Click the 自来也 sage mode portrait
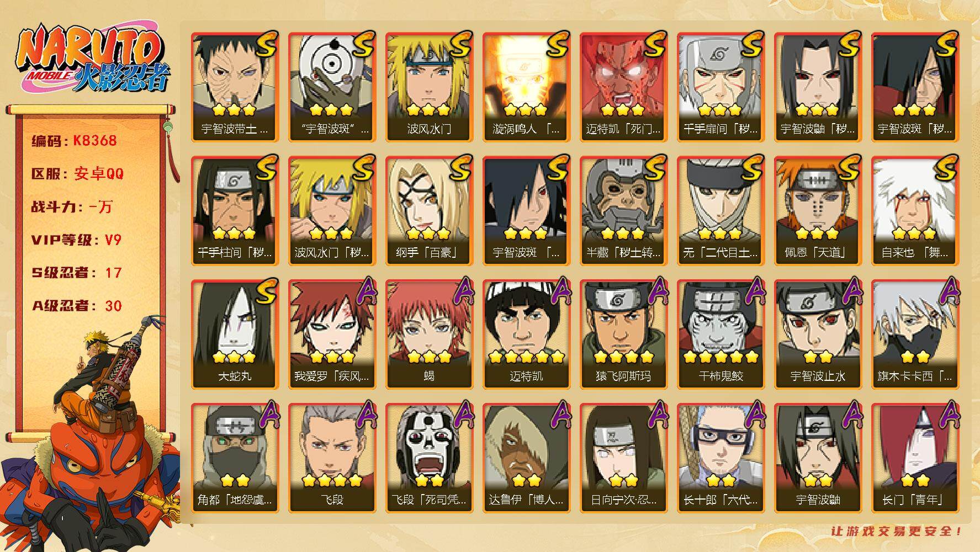This screenshot has height=552, width=980. 915,210
